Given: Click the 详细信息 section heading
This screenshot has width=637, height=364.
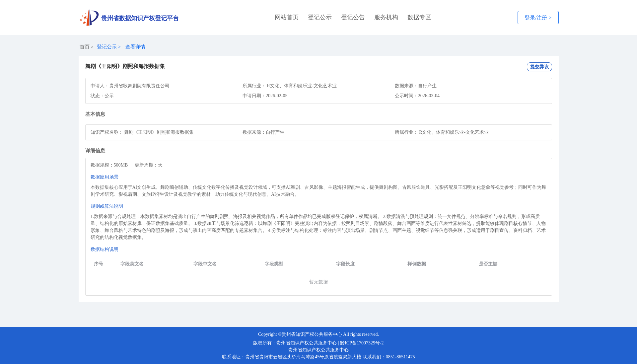Looking at the screenshot, I should coord(95,151).
